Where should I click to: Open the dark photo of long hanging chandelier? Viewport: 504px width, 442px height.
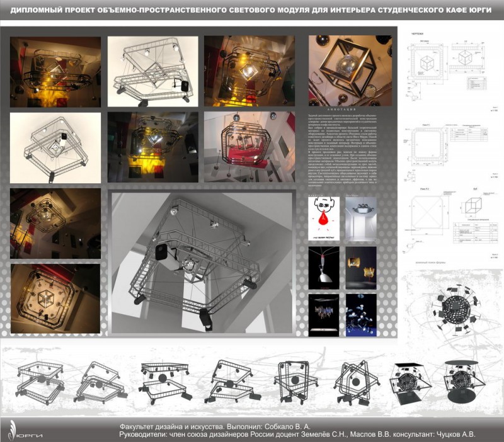pos(324,315)
